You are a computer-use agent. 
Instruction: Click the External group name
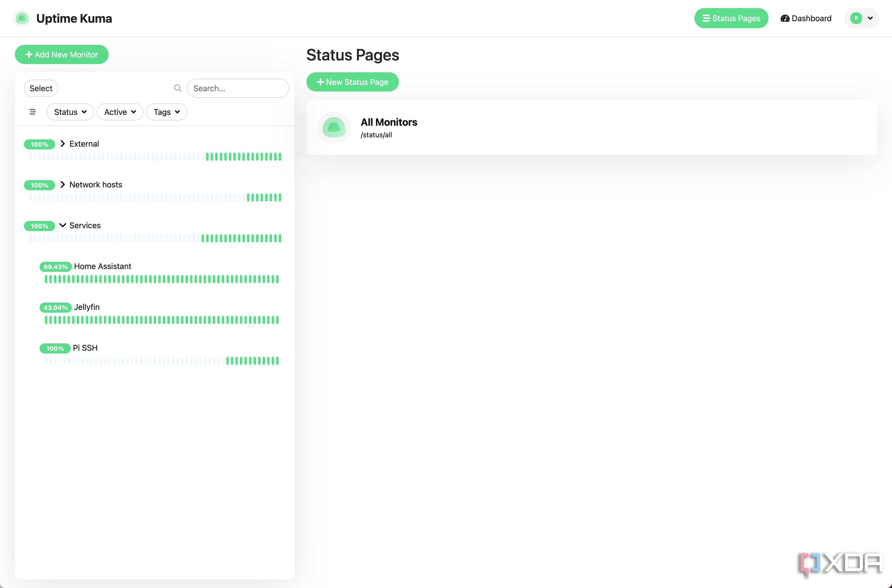coord(84,144)
